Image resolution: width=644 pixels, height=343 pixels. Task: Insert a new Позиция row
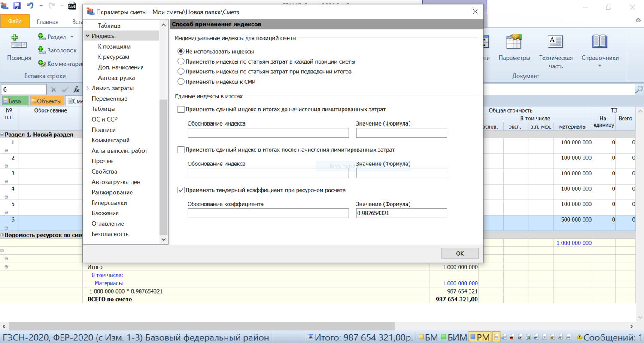pyautogui.click(x=19, y=48)
